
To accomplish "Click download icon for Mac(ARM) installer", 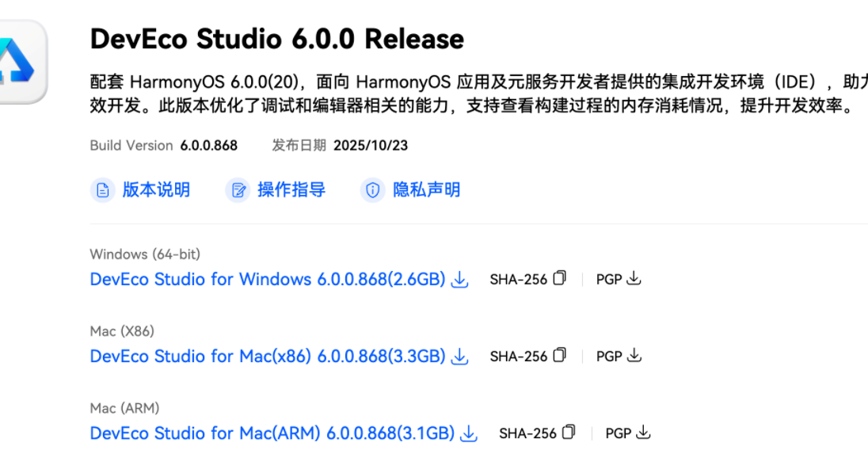I will 469,433.
